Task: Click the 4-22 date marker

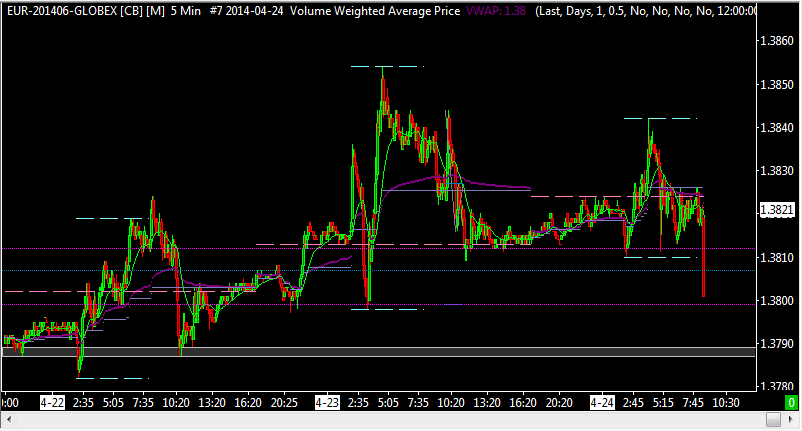Action: (x=52, y=403)
